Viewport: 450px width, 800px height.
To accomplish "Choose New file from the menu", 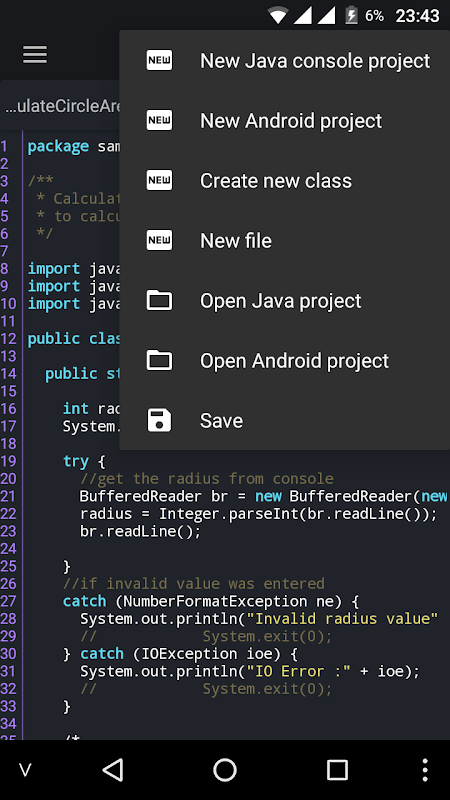I will coord(285,240).
